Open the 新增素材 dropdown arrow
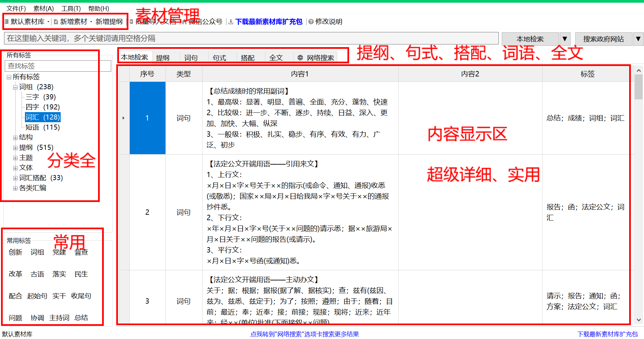644x339 pixels. click(x=91, y=22)
